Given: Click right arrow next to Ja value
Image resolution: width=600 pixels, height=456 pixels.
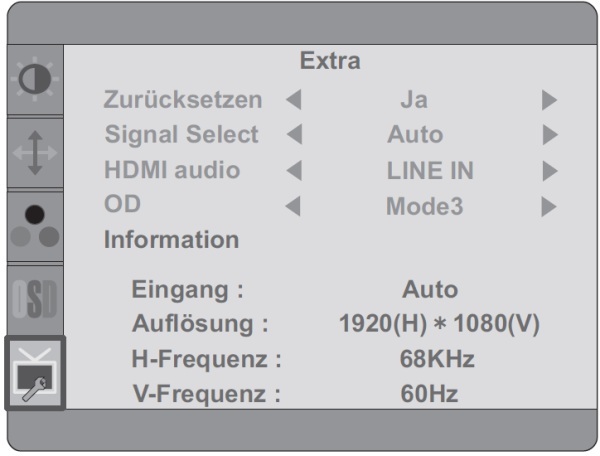Looking at the screenshot, I should coord(549,100).
